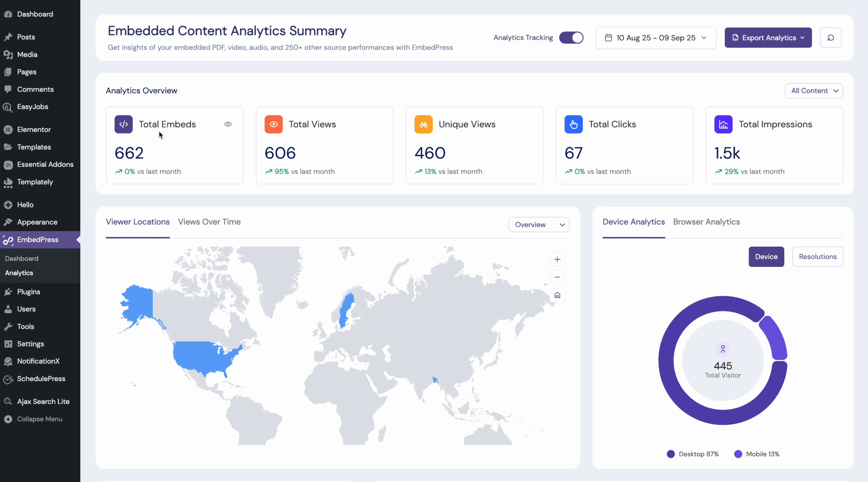Click the refresh analytics icon button
Image resolution: width=868 pixels, height=482 pixels.
coord(830,38)
